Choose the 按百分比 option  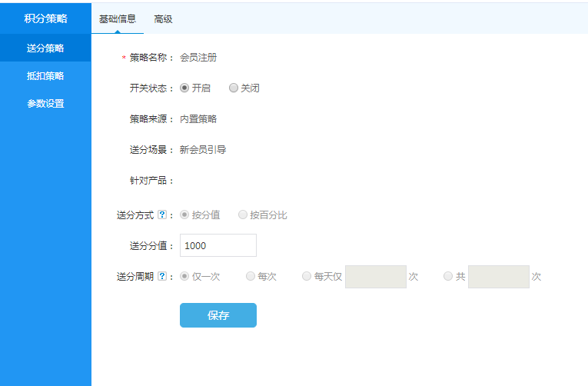pyautogui.click(x=243, y=215)
